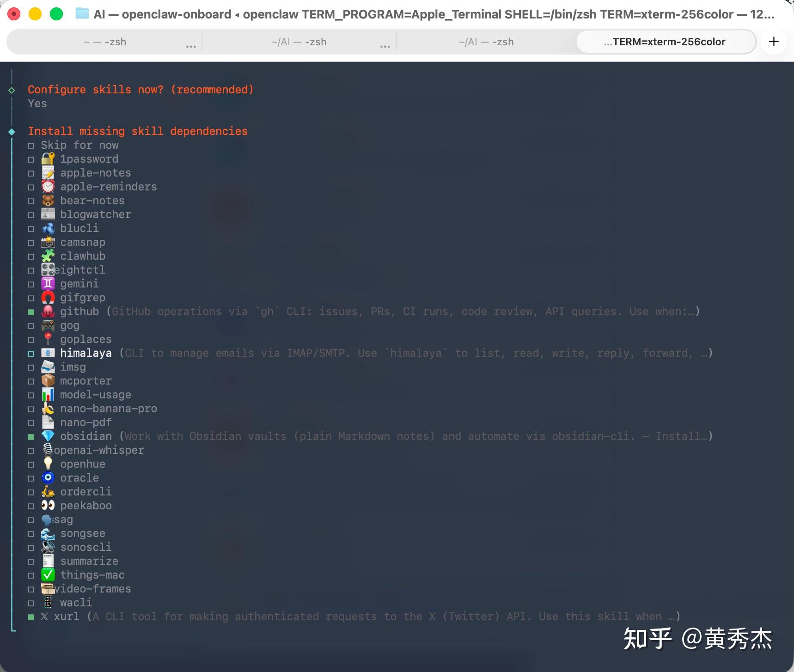Screen dimensions: 794x672
Task: Click the eyes icon beside peekaboo
Action: click(x=48, y=506)
